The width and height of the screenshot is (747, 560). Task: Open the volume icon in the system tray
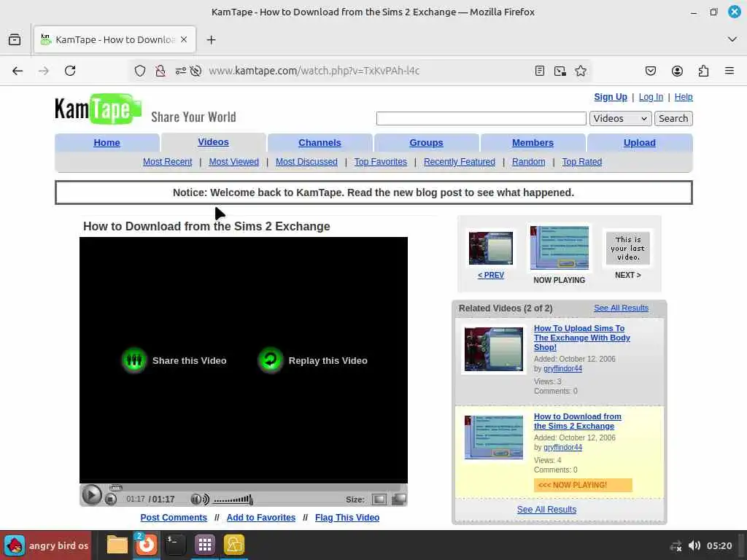(694, 545)
